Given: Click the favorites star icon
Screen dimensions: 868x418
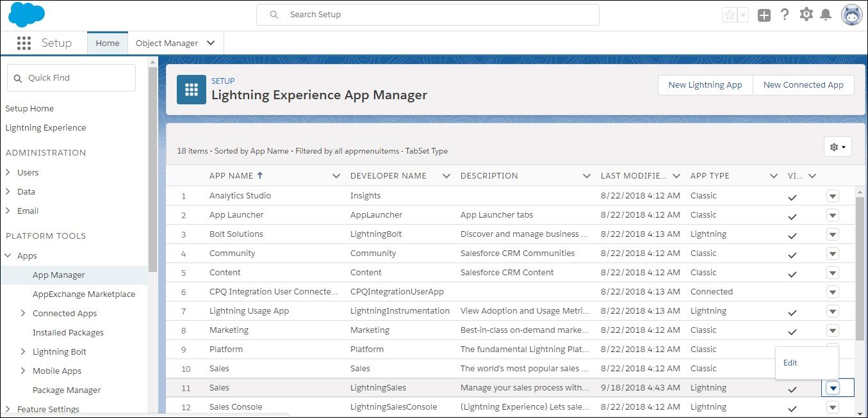Looking at the screenshot, I should [x=729, y=15].
